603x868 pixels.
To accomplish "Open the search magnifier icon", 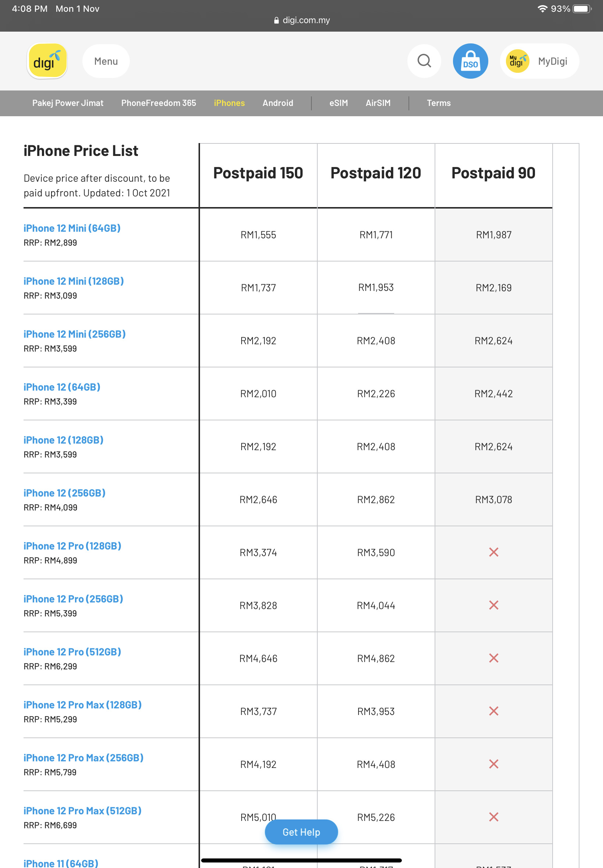I will tap(424, 61).
